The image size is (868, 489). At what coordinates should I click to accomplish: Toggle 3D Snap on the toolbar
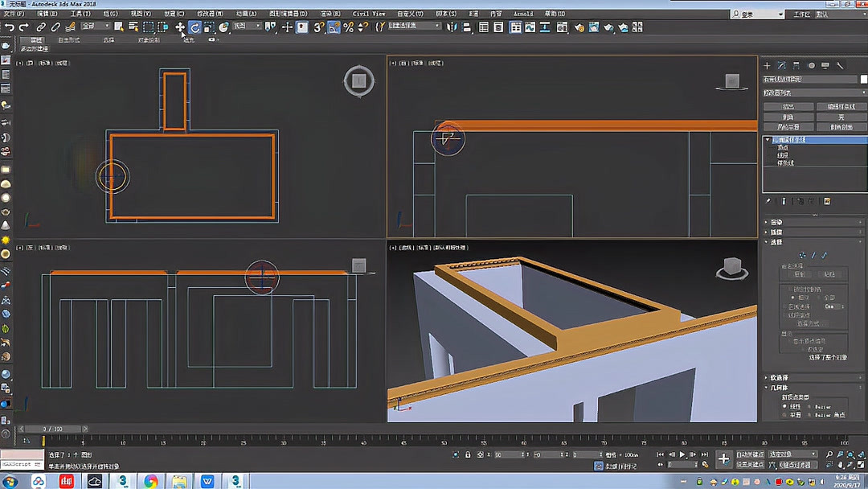(317, 27)
